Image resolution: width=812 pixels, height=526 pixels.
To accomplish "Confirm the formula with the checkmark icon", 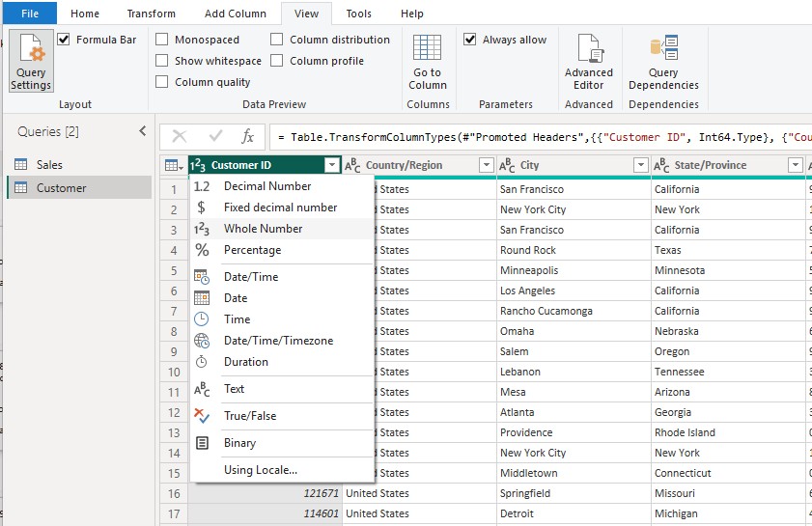I will pyautogui.click(x=215, y=137).
